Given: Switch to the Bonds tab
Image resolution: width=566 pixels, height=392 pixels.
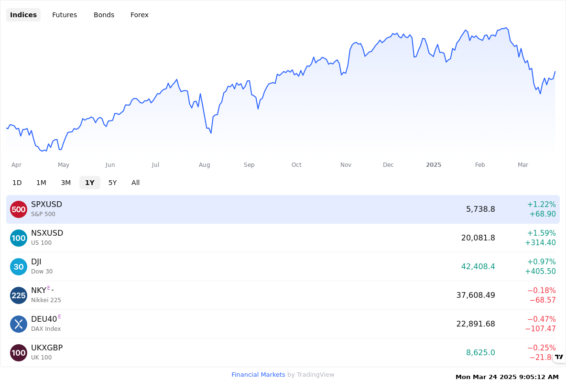Looking at the screenshot, I should tap(104, 15).
